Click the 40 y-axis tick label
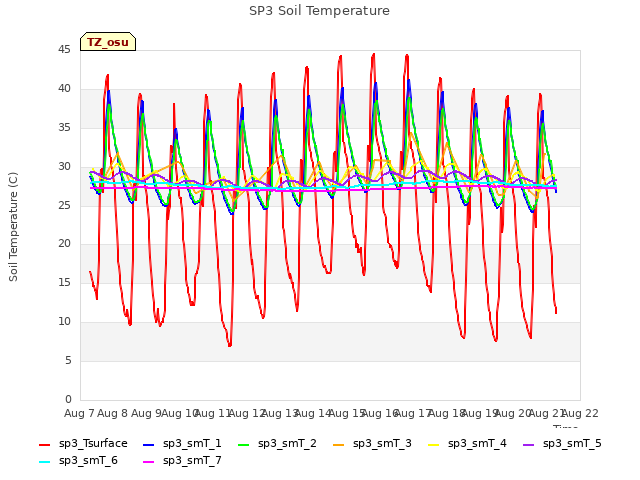 click(64, 89)
